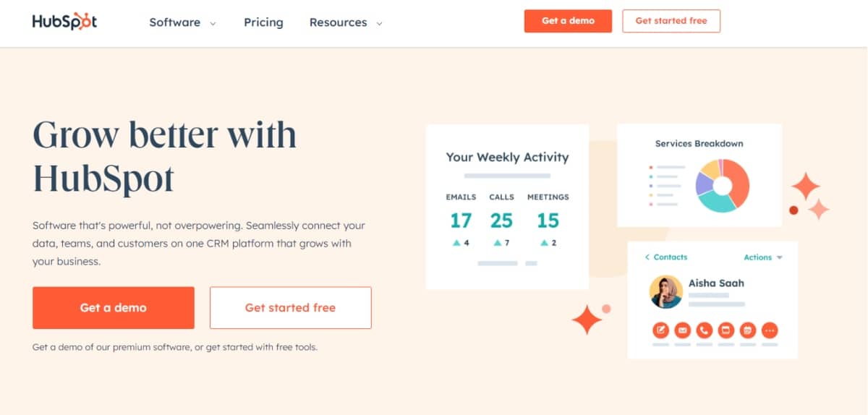Image resolution: width=868 pixels, height=415 pixels.
Task: Click the Meetings count 15
Action: [x=548, y=221]
